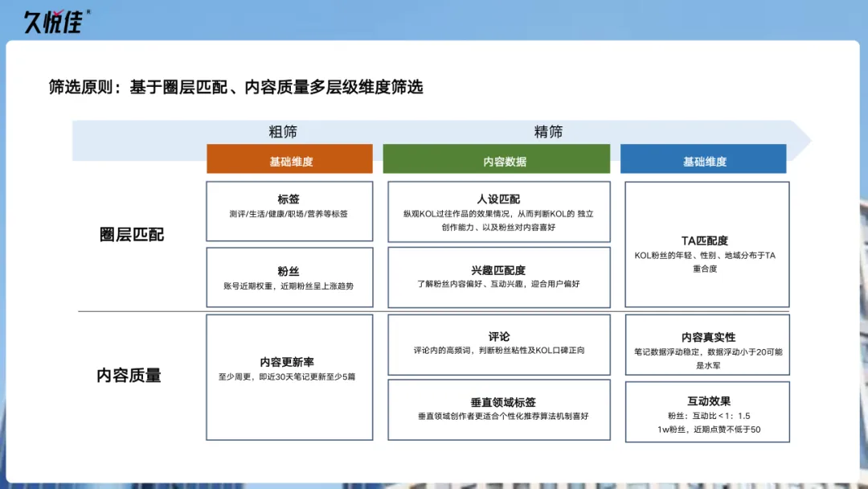The image size is (868, 489).
Task: Click the 兴趣匹配度 card title
Action: point(498,270)
